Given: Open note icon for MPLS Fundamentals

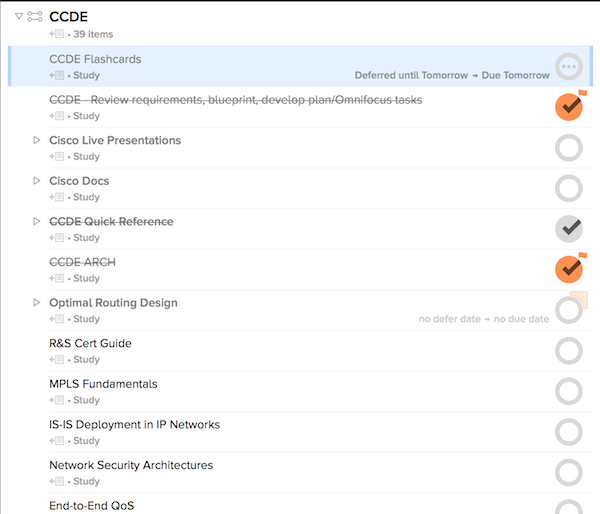Looking at the screenshot, I should [57, 400].
